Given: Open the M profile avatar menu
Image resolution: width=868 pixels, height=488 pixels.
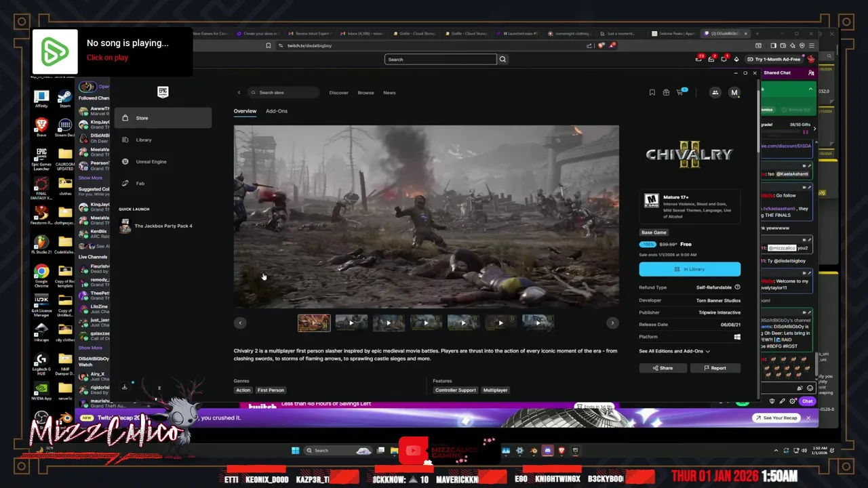Looking at the screenshot, I should (734, 92).
